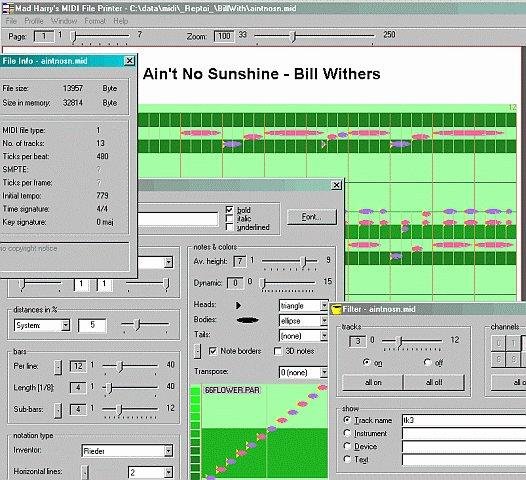Viewport: 526px width, 480px height.
Task: Click the application icon in title bar
Action: [x=7, y=7]
